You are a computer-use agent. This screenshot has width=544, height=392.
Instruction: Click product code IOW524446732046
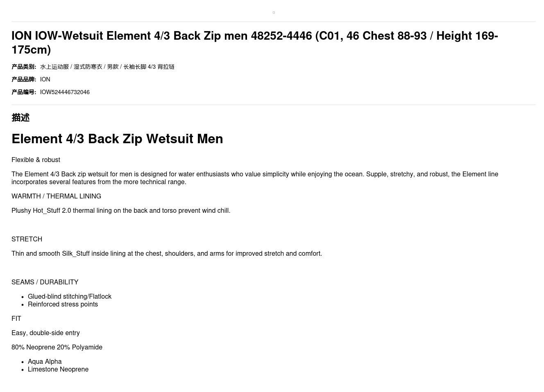pyautogui.click(x=65, y=92)
